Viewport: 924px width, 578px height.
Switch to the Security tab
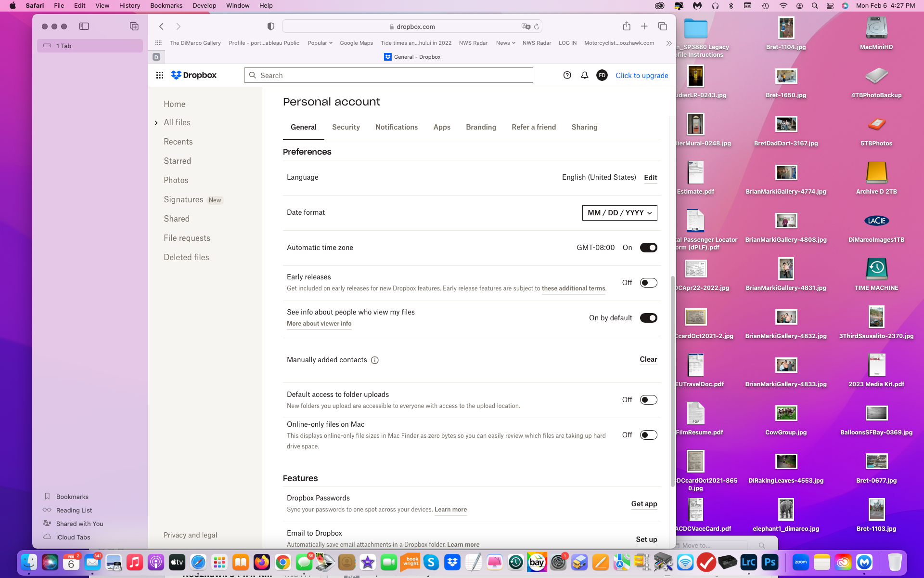point(346,127)
